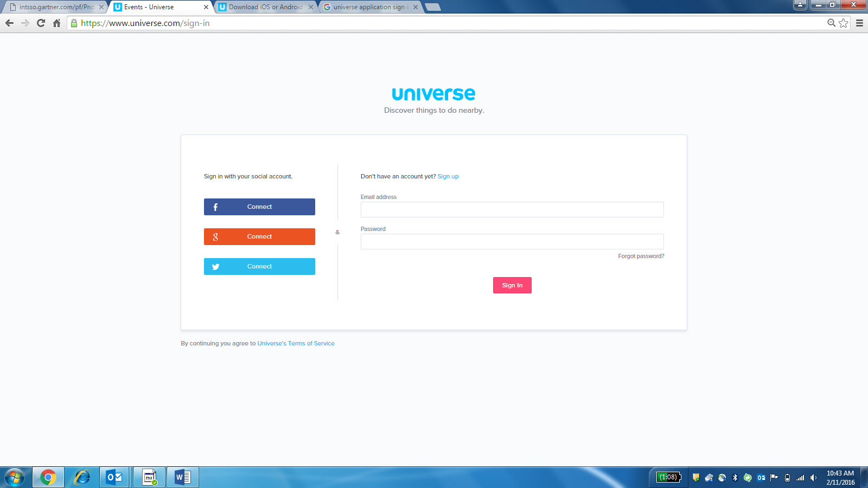Bookmark this page with the star
Viewport: 868px width, 488px height.
pos(844,23)
